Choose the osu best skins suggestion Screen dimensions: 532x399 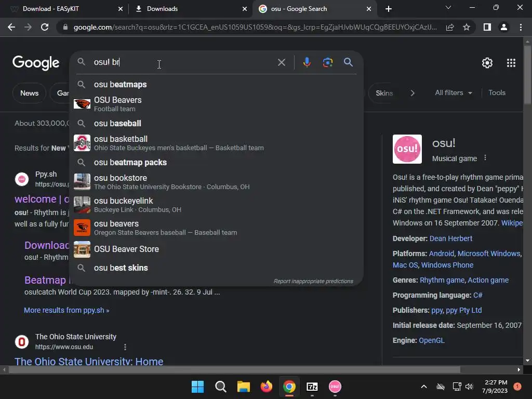coord(217,268)
